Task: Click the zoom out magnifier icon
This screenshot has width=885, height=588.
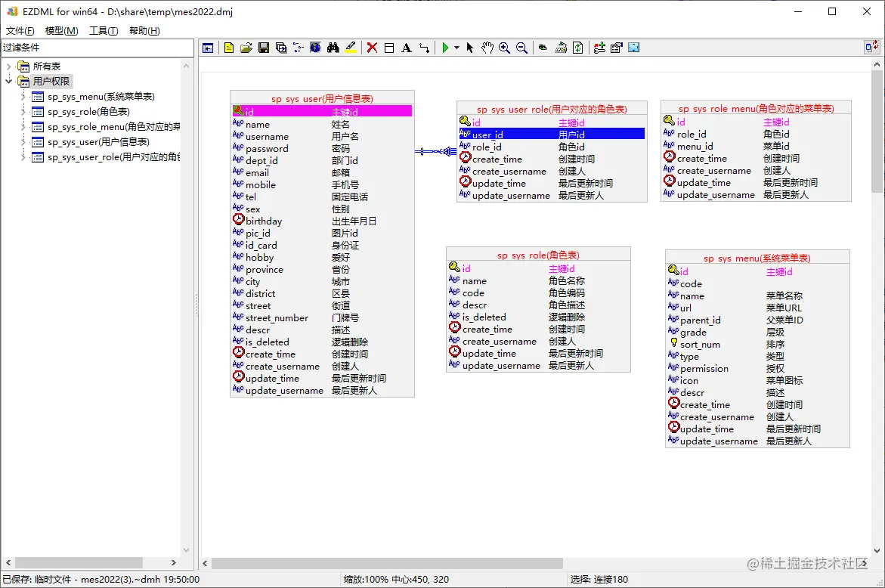Action: pos(522,48)
